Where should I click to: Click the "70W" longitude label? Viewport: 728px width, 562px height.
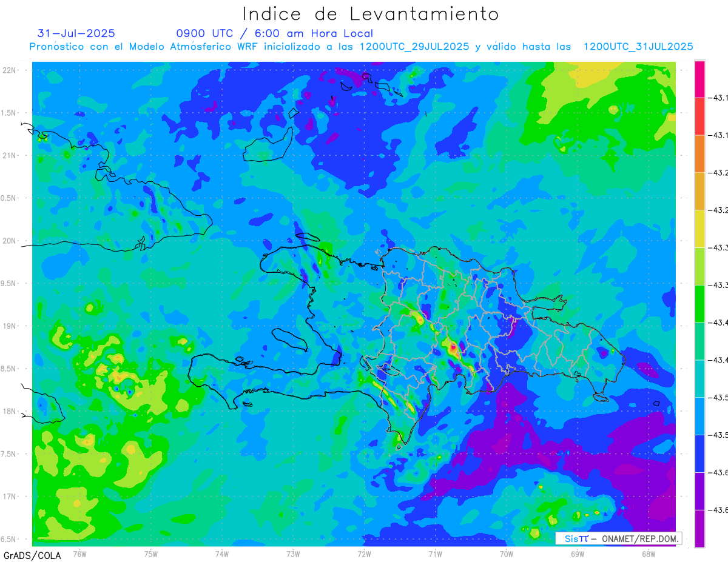(x=506, y=554)
